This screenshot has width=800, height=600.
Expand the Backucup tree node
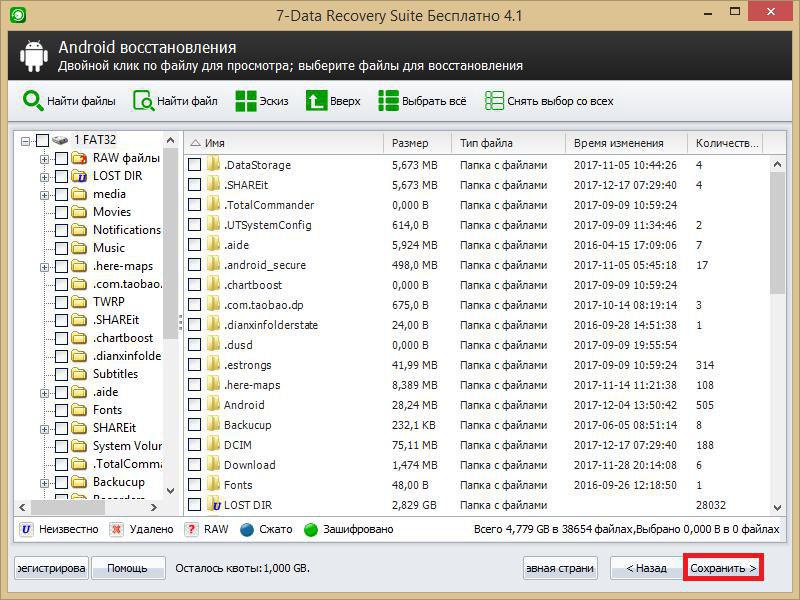coord(44,483)
